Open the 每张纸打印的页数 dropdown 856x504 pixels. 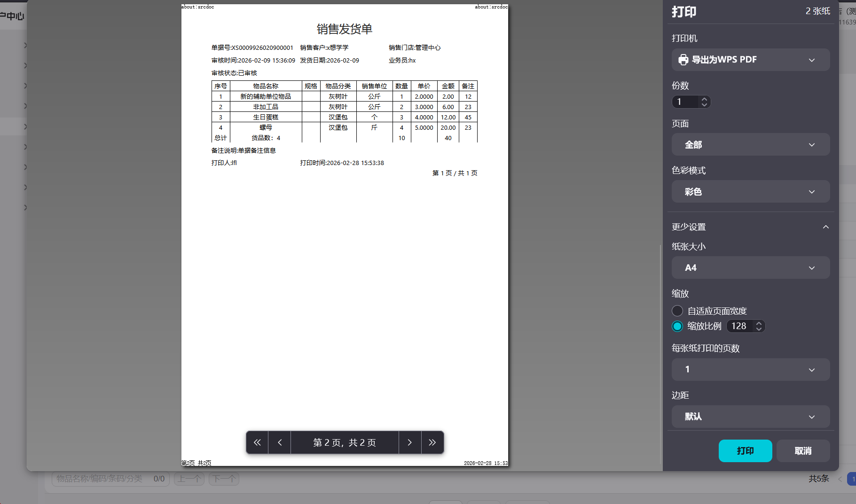pos(751,370)
